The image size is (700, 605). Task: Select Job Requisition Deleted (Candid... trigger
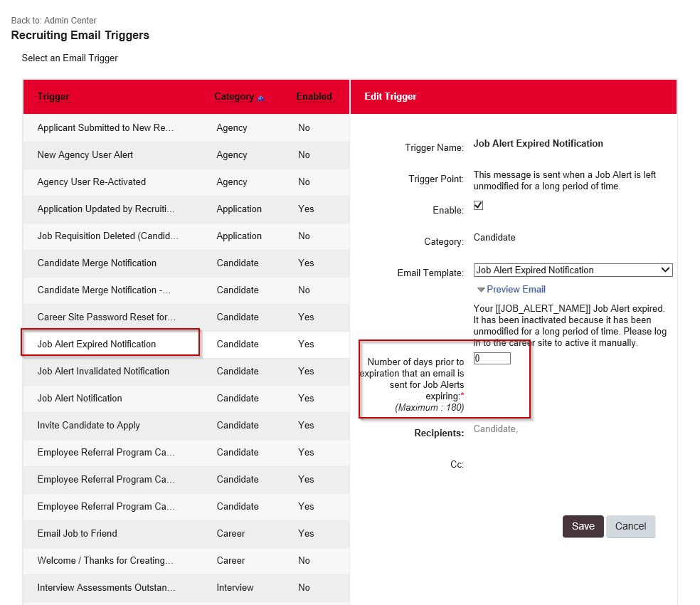[x=107, y=236]
